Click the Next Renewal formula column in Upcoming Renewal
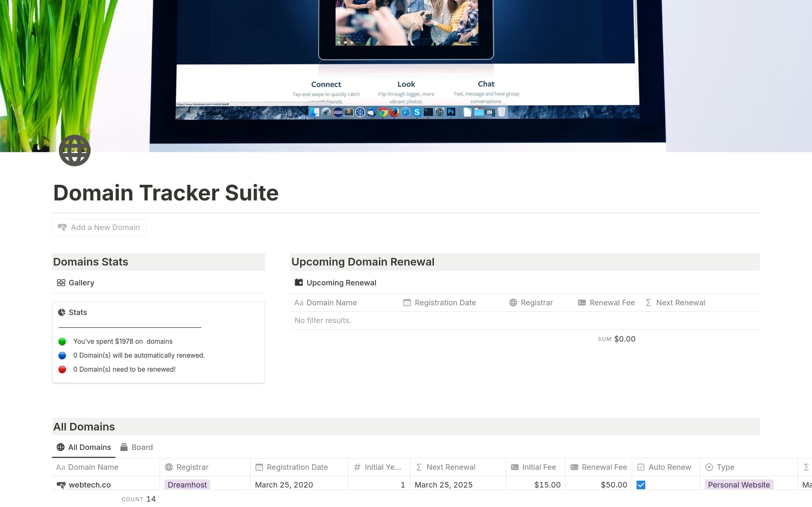812x507 pixels. pyautogui.click(x=676, y=303)
